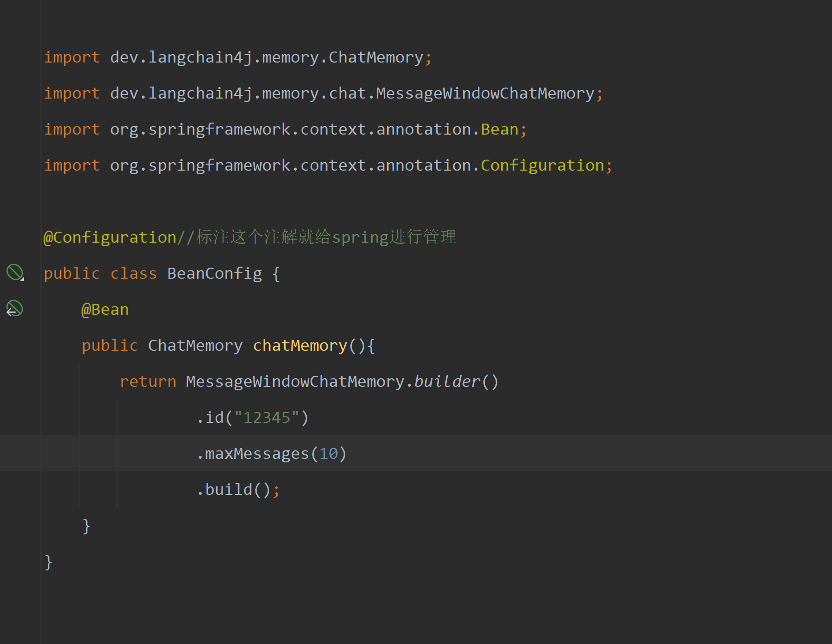Click the closing brace of the class
Viewport: 832px width, 644px height.
point(49,562)
